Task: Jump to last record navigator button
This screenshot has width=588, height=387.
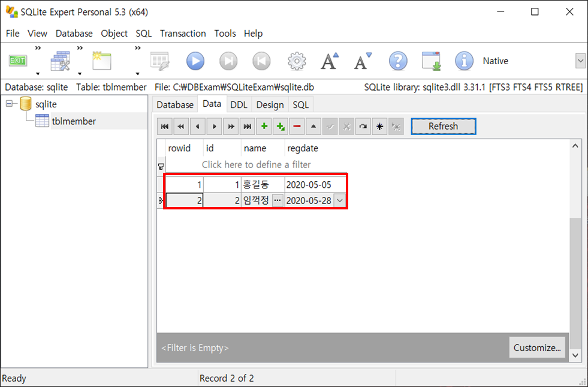Action: pos(247,127)
